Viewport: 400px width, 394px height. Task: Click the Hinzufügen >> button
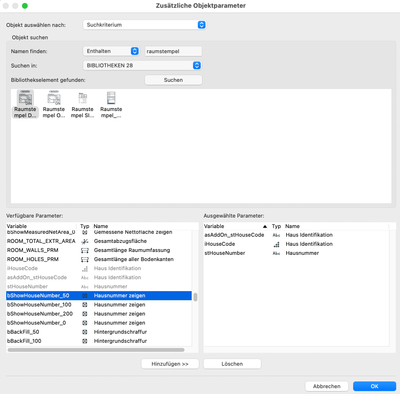(x=170, y=364)
